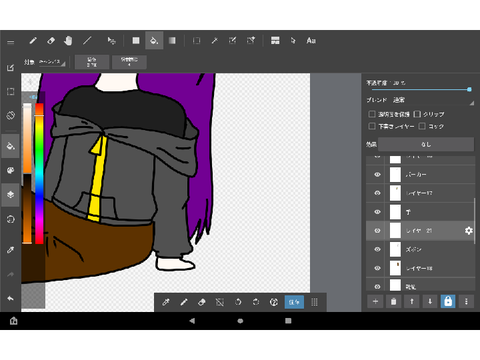Select the Hand move tool
The height and width of the screenshot is (360, 480).
point(68,41)
